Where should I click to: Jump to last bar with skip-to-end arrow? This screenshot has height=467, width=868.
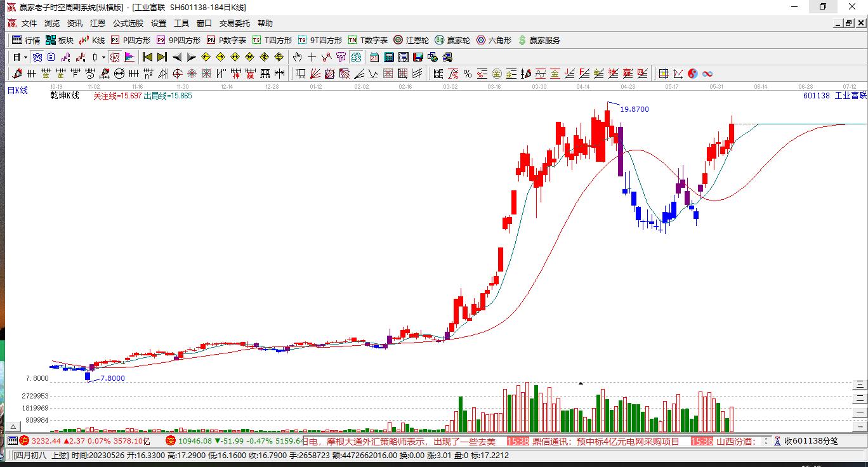coord(162,57)
